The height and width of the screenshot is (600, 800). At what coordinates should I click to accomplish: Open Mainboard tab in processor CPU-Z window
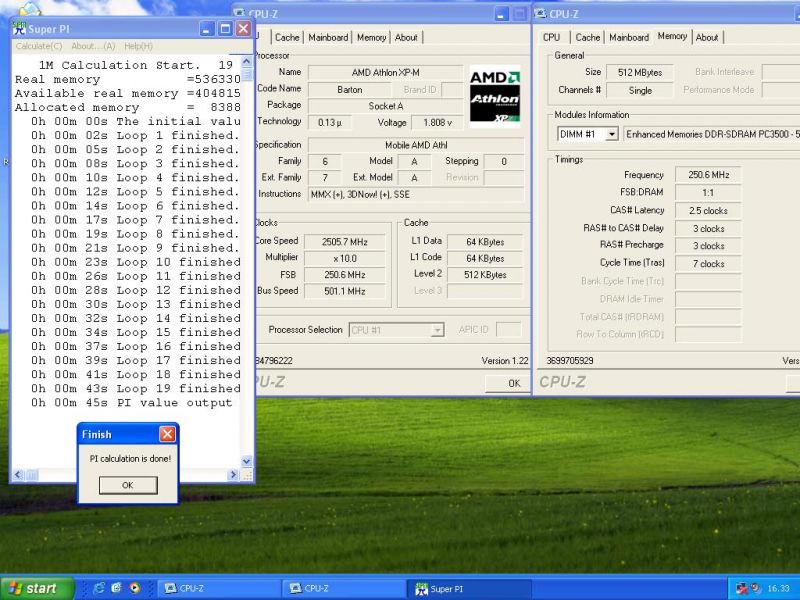[328, 37]
